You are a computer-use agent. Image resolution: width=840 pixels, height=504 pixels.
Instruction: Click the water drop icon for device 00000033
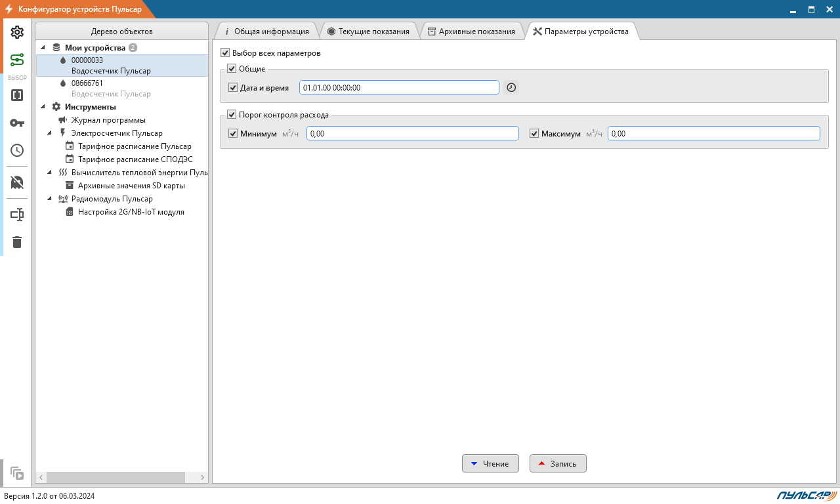[x=63, y=60]
